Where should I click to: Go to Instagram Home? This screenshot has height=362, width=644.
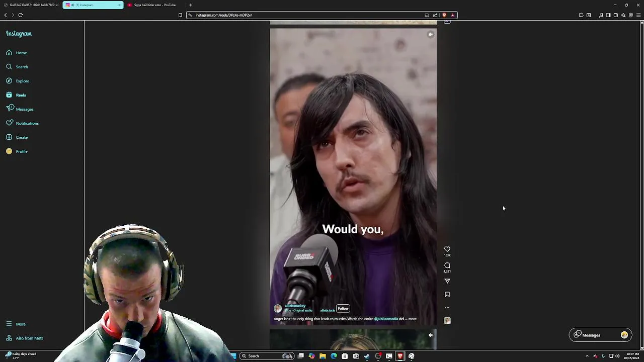click(x=17, y=53)
